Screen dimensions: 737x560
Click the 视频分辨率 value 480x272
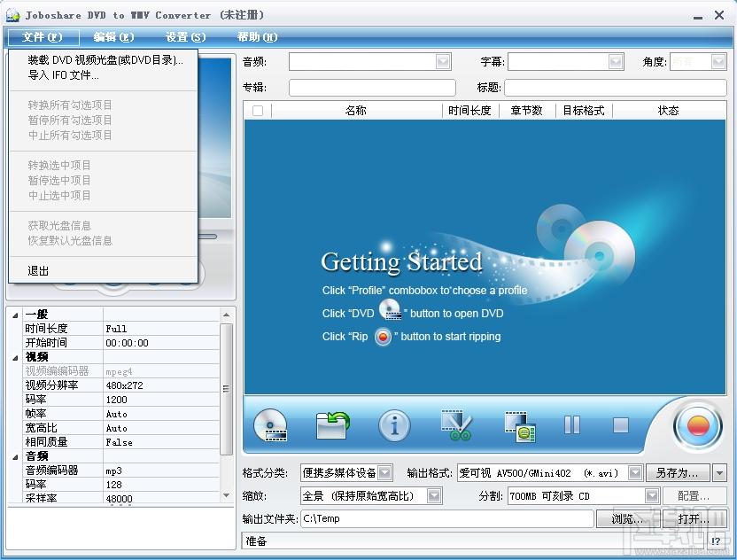click(x=161, y=385)
